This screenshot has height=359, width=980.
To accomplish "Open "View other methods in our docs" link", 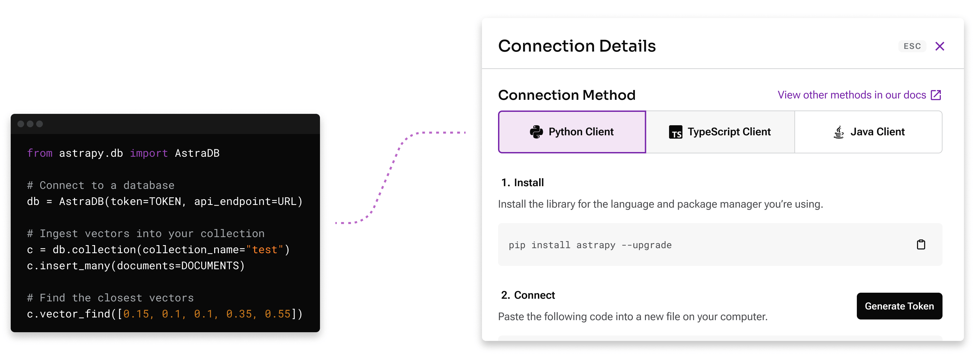I will [851, 95].
